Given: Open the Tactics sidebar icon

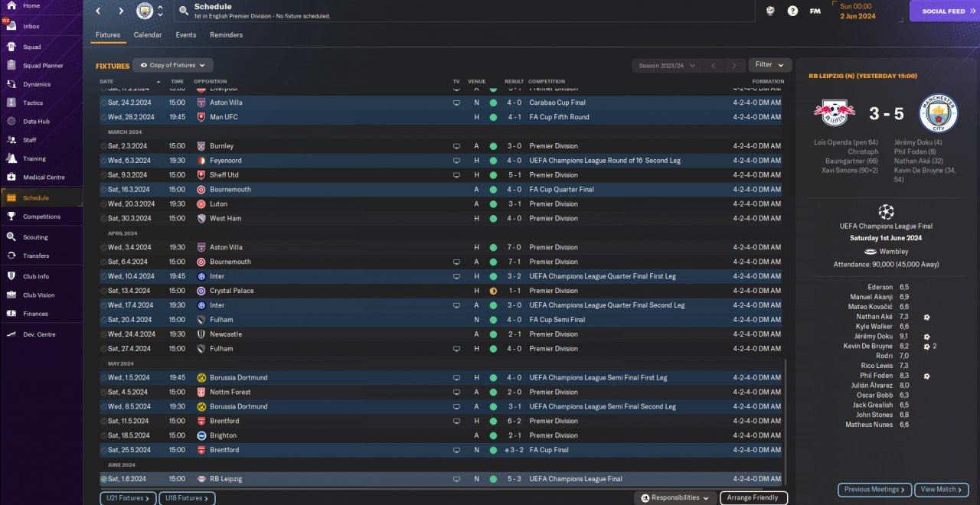Looking at the screenshot, I should 11,103.
